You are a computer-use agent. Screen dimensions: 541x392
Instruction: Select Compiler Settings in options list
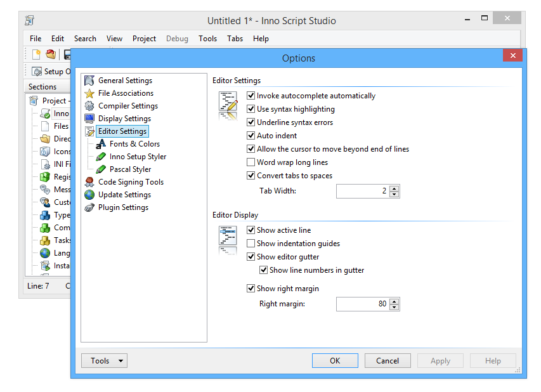(128, 106)
